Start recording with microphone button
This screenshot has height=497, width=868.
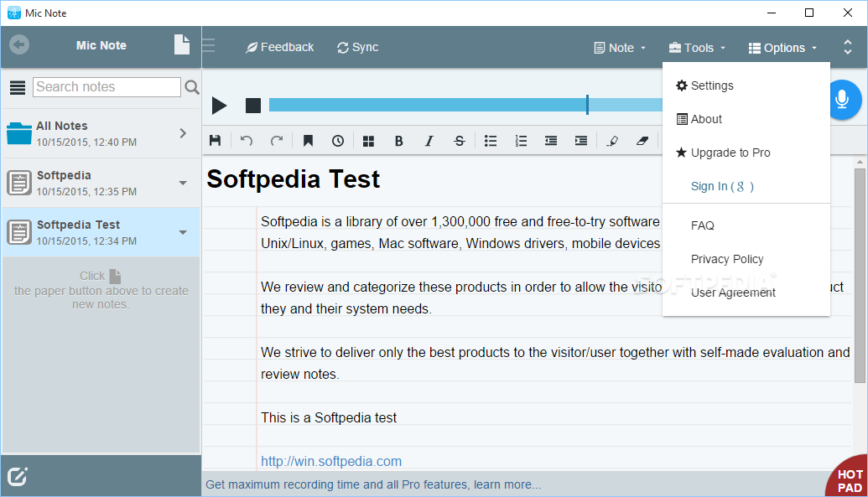[x=843, y=100]
